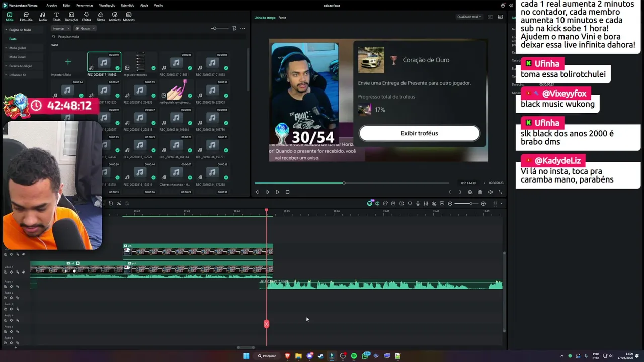
Task: Click the timeline zoom in plus icon
Action: [484, 204]
